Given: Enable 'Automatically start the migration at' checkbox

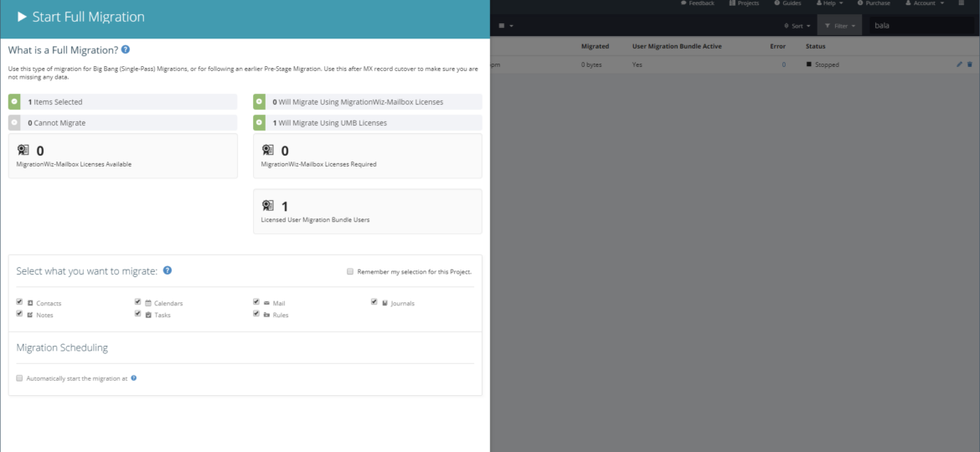Looking at the screenshot, I should click(x=19, y=378).
